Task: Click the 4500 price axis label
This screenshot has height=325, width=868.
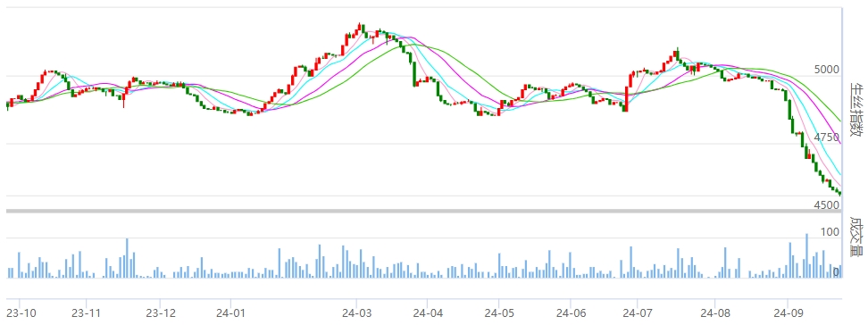Action: tap(827, 205)
